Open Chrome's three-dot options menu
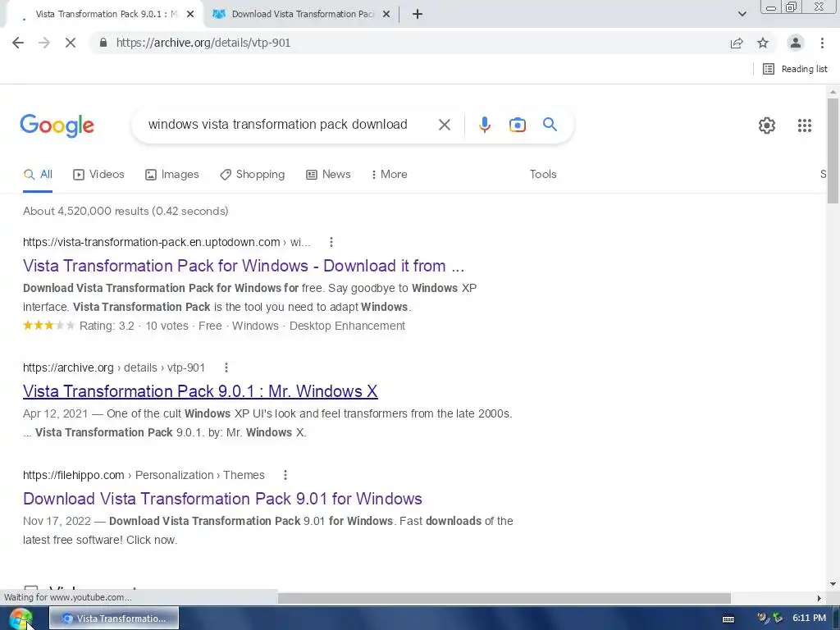The height and width of the screenshot is (630, 840). [x=822, y=43]
